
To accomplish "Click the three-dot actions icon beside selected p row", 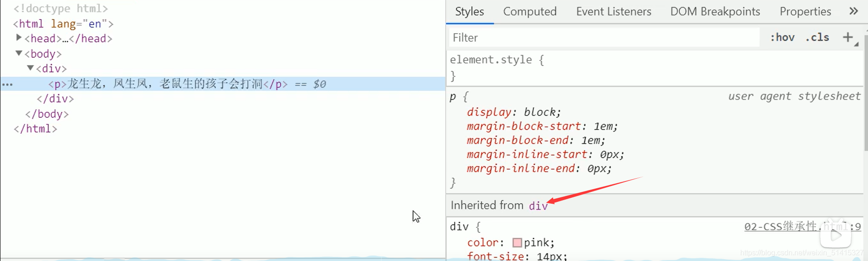I will (7, 84).
